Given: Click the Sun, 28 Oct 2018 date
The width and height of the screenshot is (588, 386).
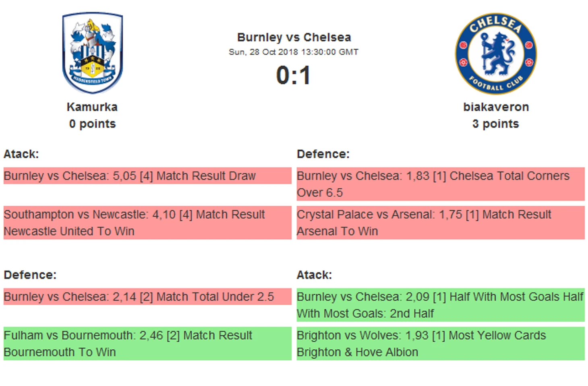Looking at the screenshot, I should pos(294,52).
